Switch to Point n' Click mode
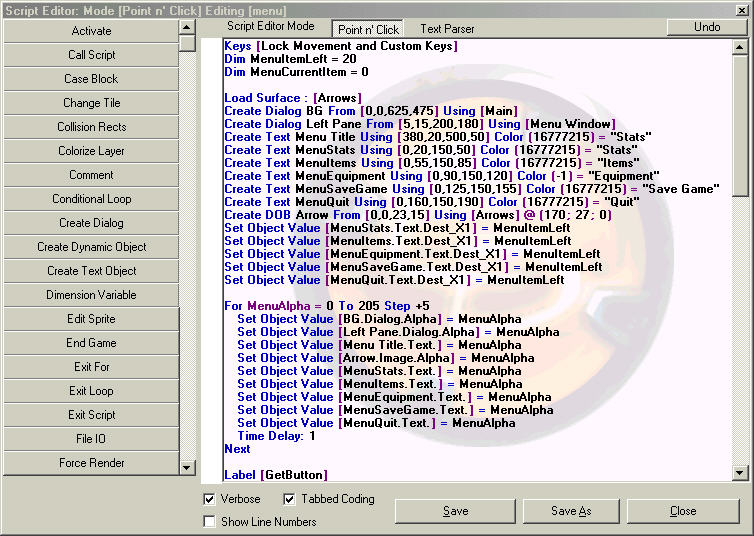The image size is (754, 536). pyautogui.click(x=368, y=29)
